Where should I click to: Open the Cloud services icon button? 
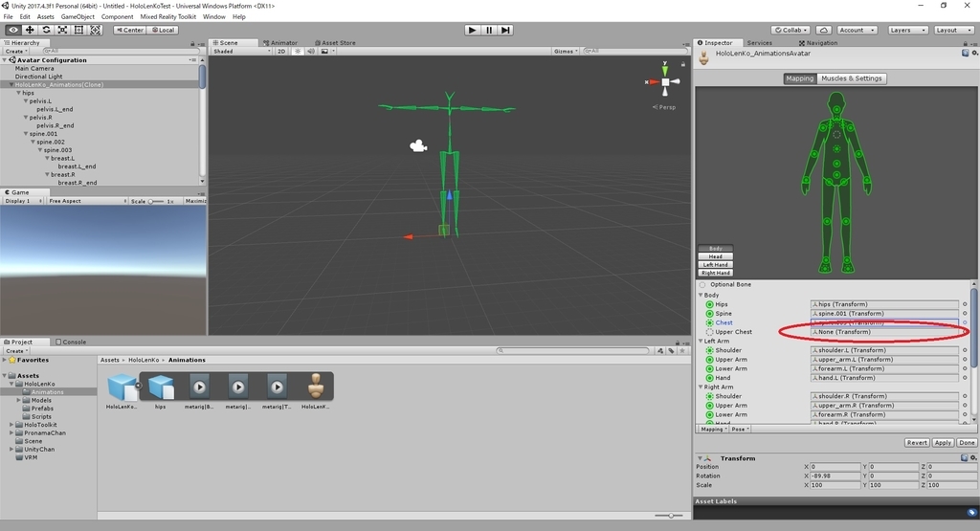pyautogui.click(x=824, y=30)
